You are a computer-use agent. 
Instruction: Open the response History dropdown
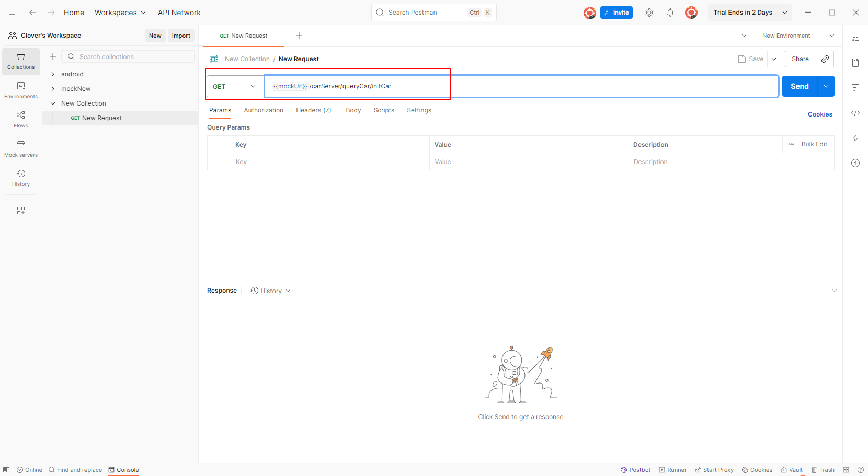pos(270,291)
